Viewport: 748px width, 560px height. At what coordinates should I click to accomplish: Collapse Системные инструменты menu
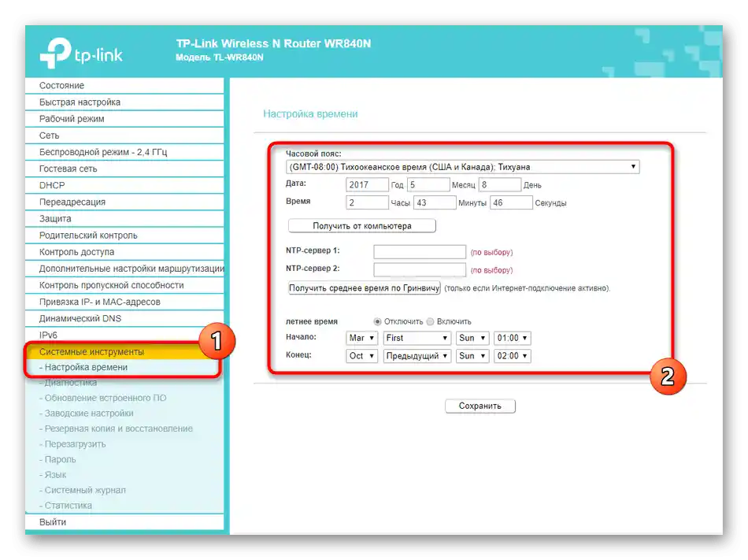click(124, 352)
